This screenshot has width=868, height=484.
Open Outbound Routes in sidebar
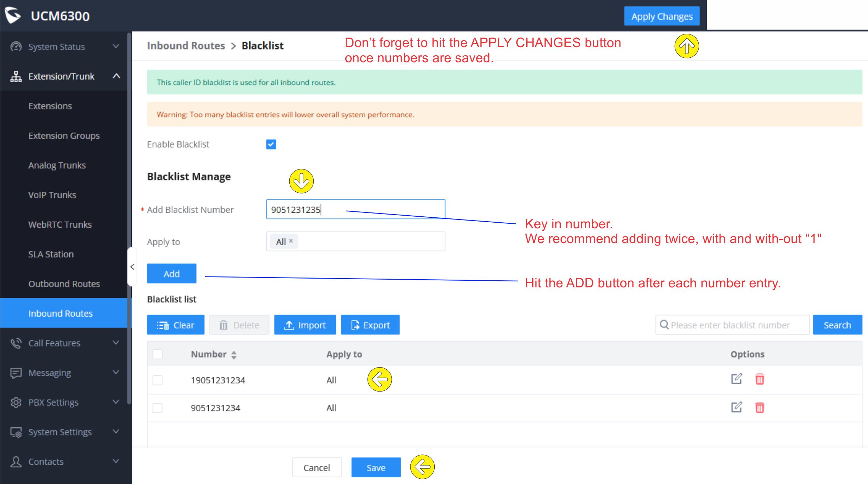tap(64, 284)
